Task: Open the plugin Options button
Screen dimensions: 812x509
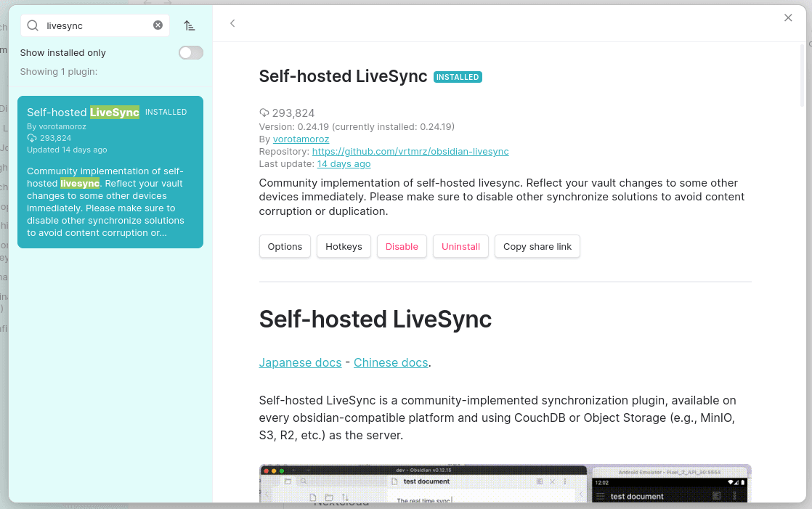Action: coord(285,246)
